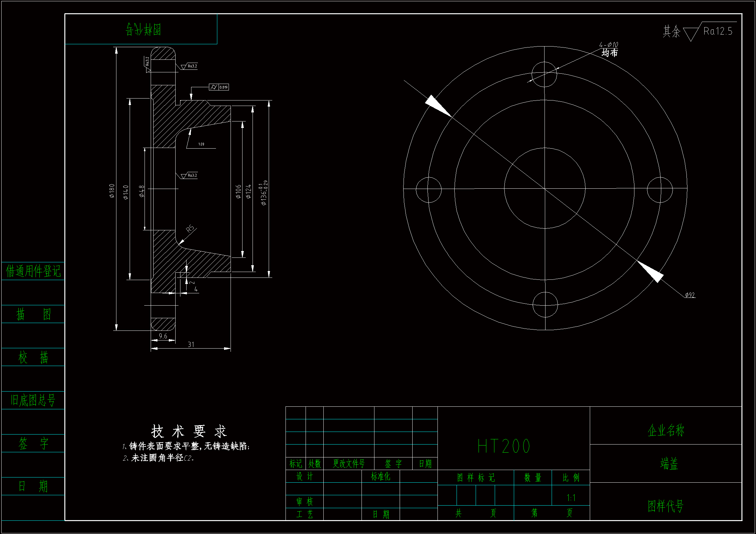The width and height of the screenshot is (756, 534).
Task: Pick the Ra3.2 symbol beside the center bore
Action: click(x=190, y=175)
